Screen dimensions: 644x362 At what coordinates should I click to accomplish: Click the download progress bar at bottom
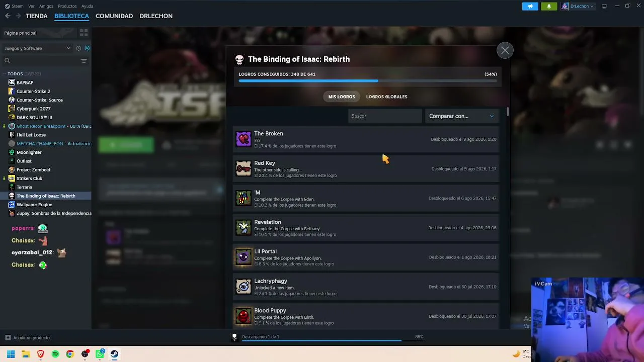(x=333, y=341)
